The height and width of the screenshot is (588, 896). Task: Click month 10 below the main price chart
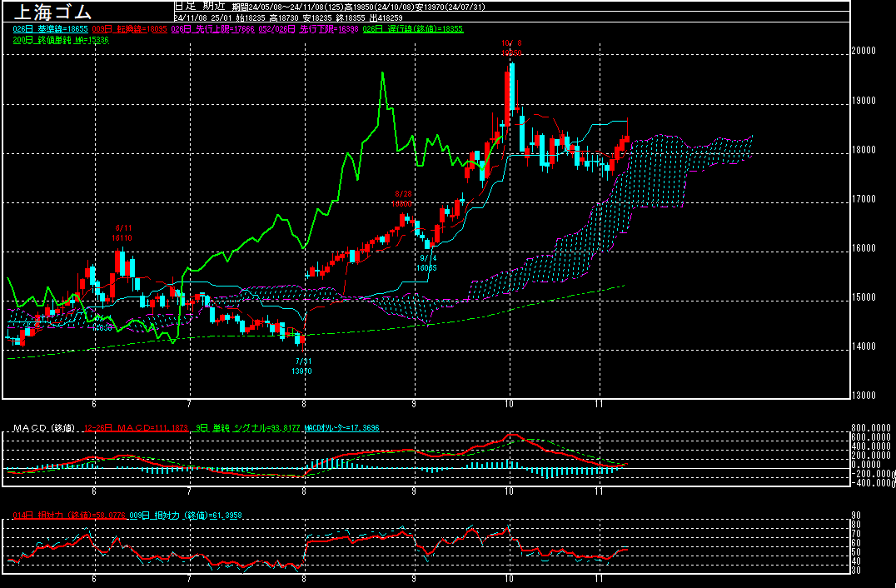(509, 404)
